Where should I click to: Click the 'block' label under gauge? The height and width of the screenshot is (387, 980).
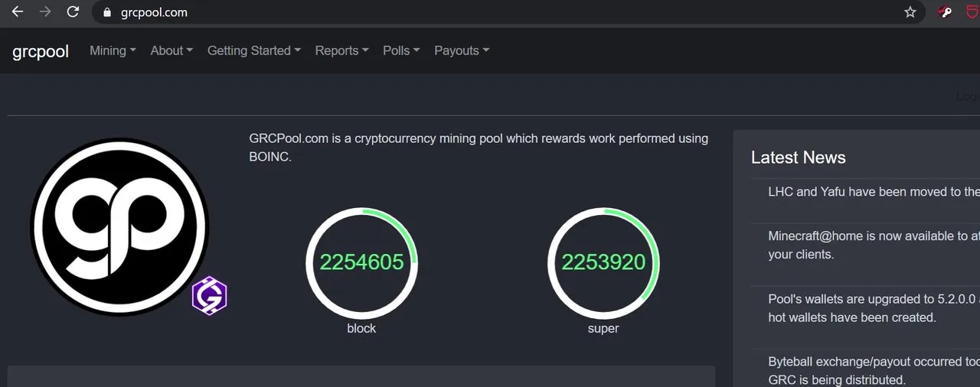[361, 328]
